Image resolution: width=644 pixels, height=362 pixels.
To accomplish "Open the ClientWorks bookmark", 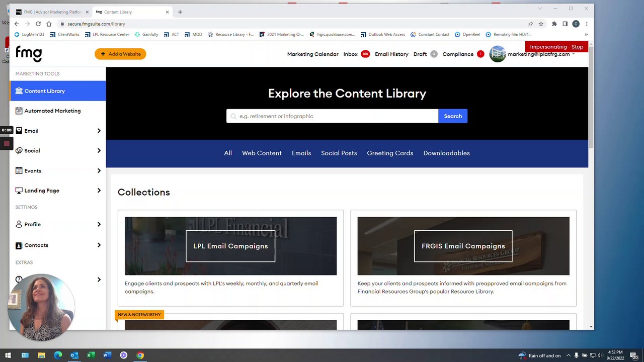I will [64, 35].
